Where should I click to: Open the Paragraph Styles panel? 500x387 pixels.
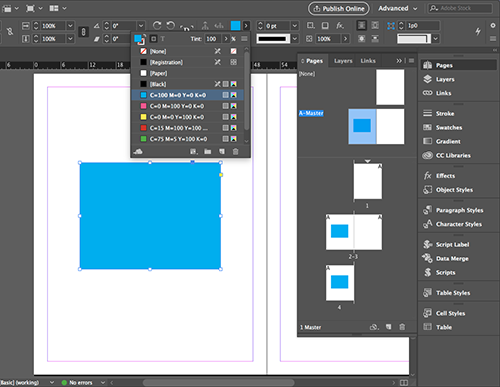pyautogui.click(x=459, y=210)
